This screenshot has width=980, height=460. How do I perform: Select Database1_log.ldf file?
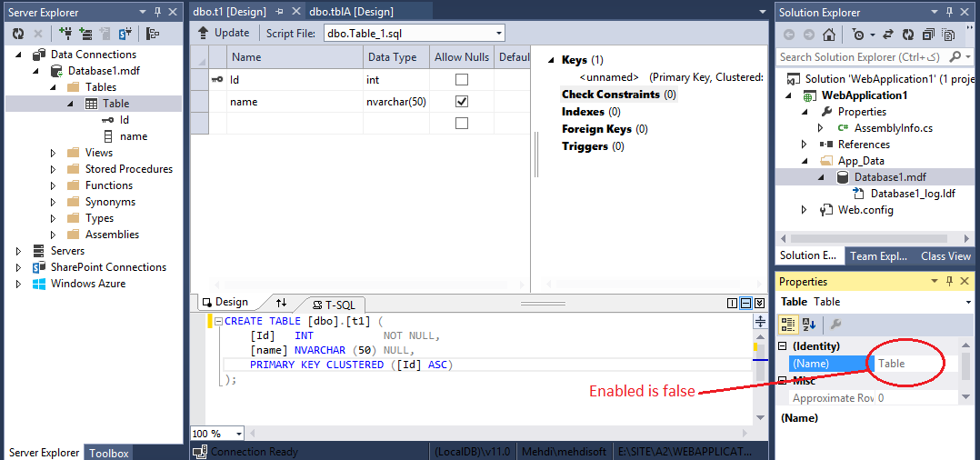pyautogui.click(x=913, y=194)
